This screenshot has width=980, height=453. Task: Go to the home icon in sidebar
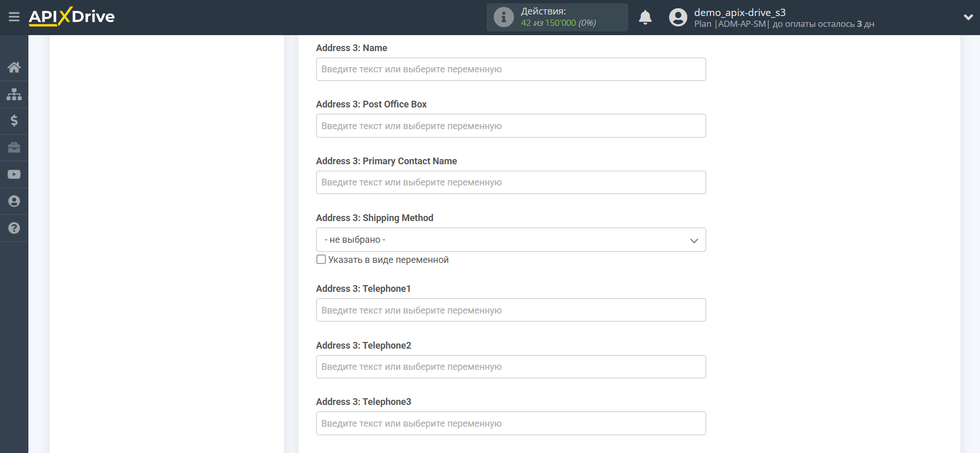tap(14, 67)
